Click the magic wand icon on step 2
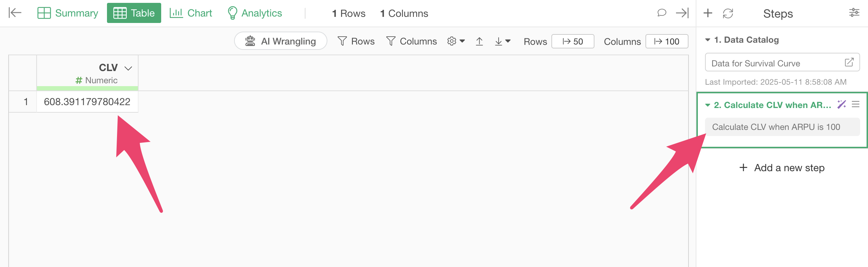 (841, 104)
